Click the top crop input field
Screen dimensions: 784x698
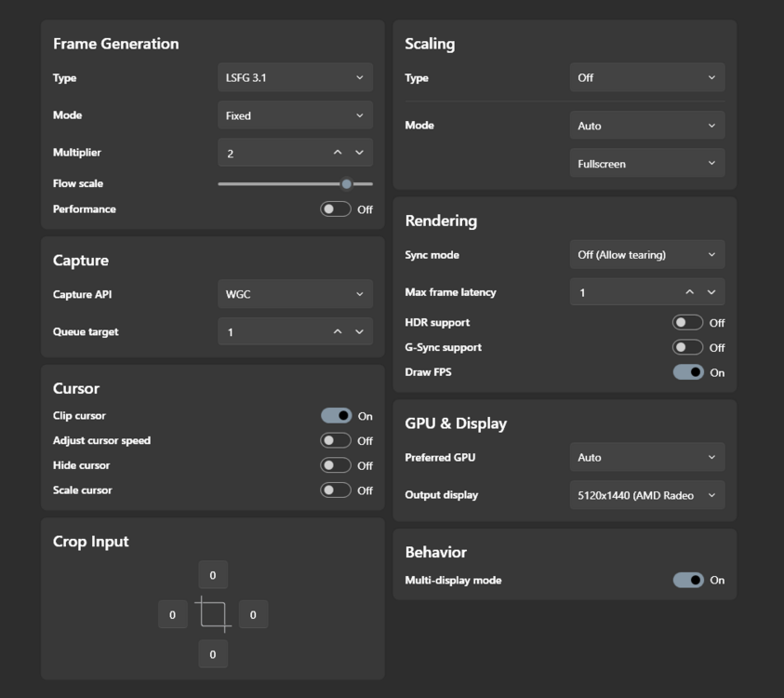tap(213, 575)
